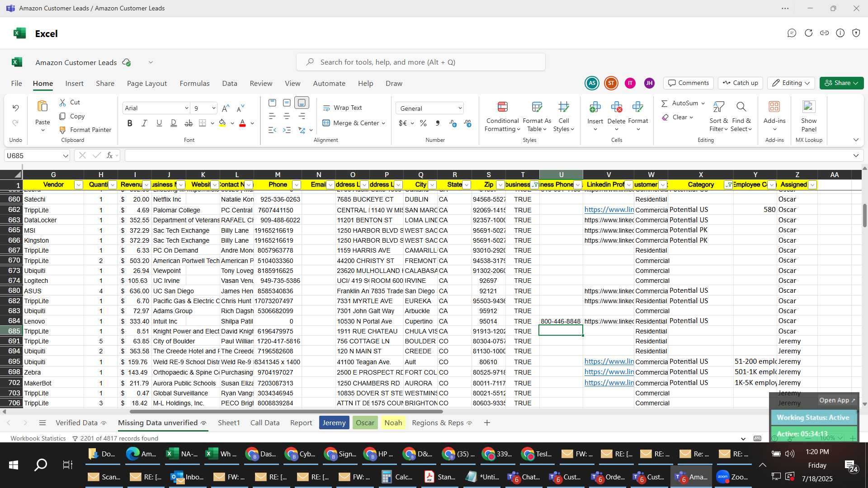
Task: Click the search tools and help box
Action: (421, 62)
